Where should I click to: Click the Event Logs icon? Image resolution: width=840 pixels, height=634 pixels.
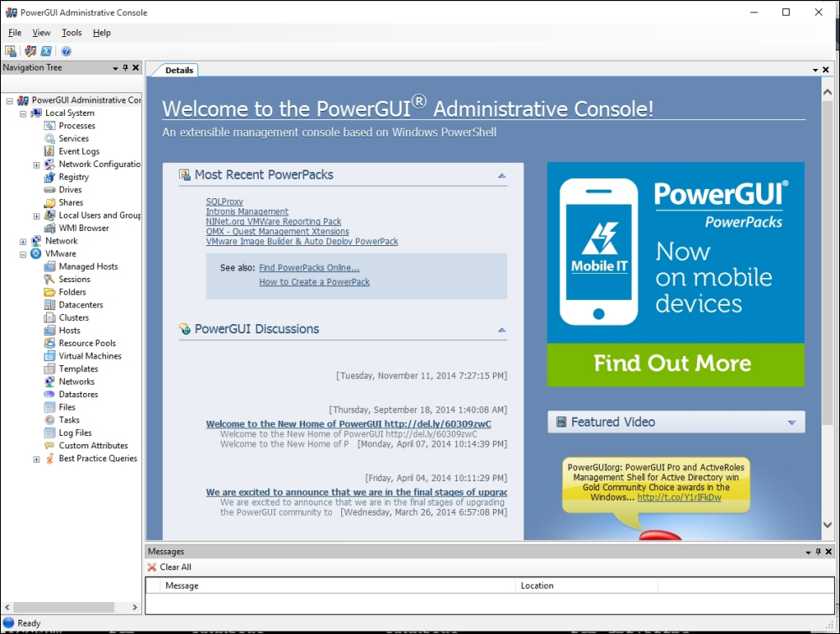pyautogui.click(x=50, y=151)
